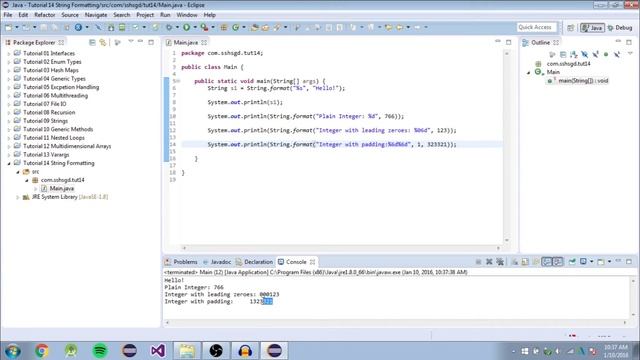Select com.sshsgd.tut14 package in Outline
This screenshot has width=640, height=360.
click(x=568, y=64)
